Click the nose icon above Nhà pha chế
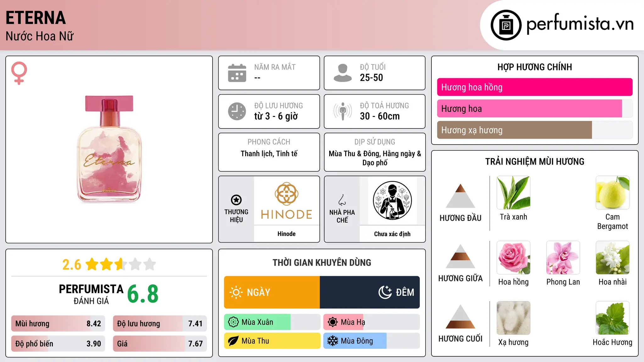This screenshot has width=644, height=362. pyautogui.click(x=342, y=200)
